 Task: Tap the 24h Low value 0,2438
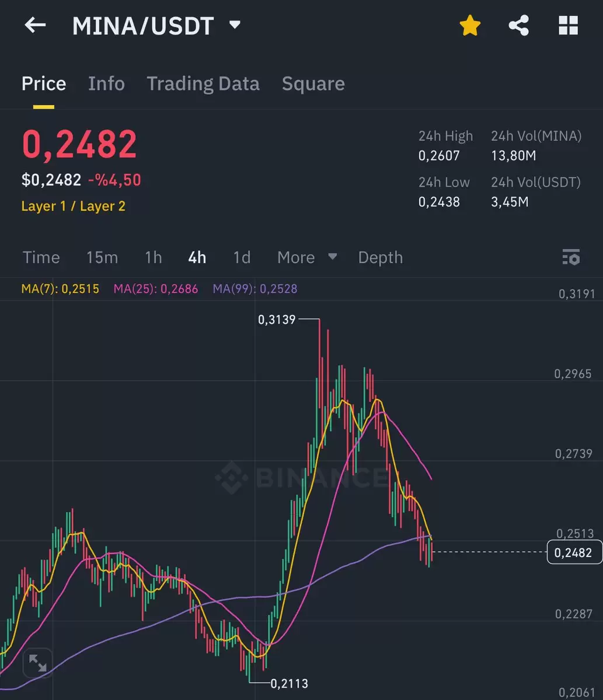point(439,202)
